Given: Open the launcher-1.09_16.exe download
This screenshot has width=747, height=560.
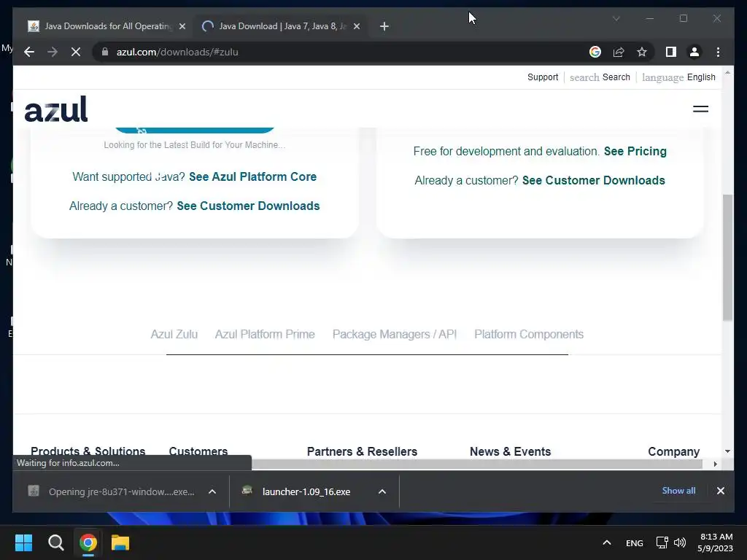Looking at the screenshot, I should click(x=306, y=492).
